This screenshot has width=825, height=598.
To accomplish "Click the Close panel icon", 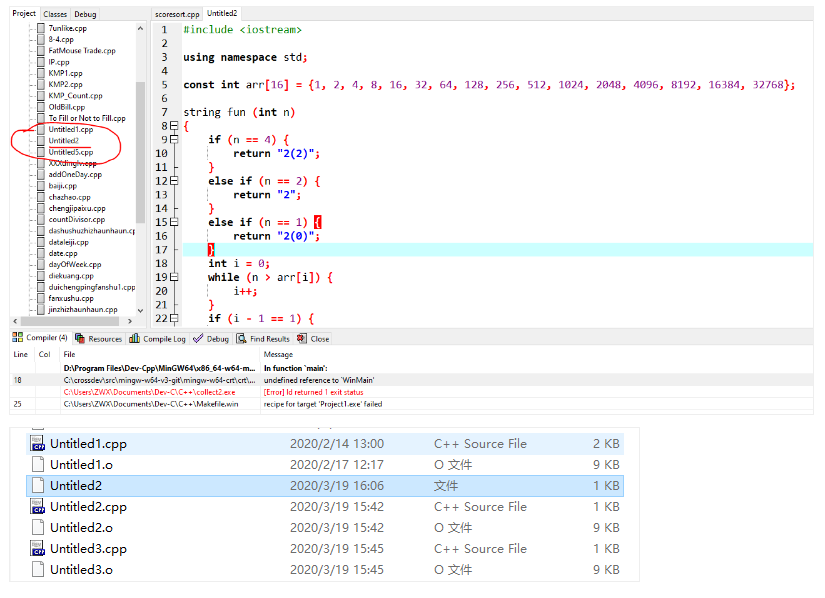I will click(301, 338).
